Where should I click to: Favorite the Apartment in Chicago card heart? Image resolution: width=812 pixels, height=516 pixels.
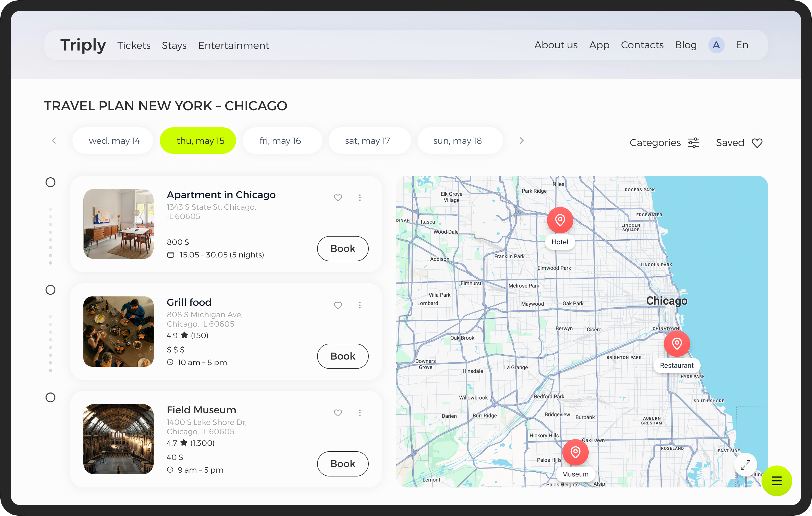pyautogui.click(x=338, y=198)
